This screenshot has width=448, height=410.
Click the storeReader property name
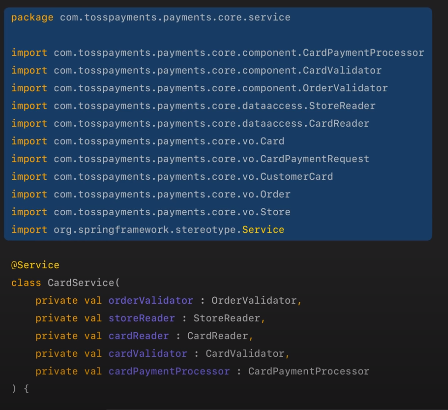(142, 318)
